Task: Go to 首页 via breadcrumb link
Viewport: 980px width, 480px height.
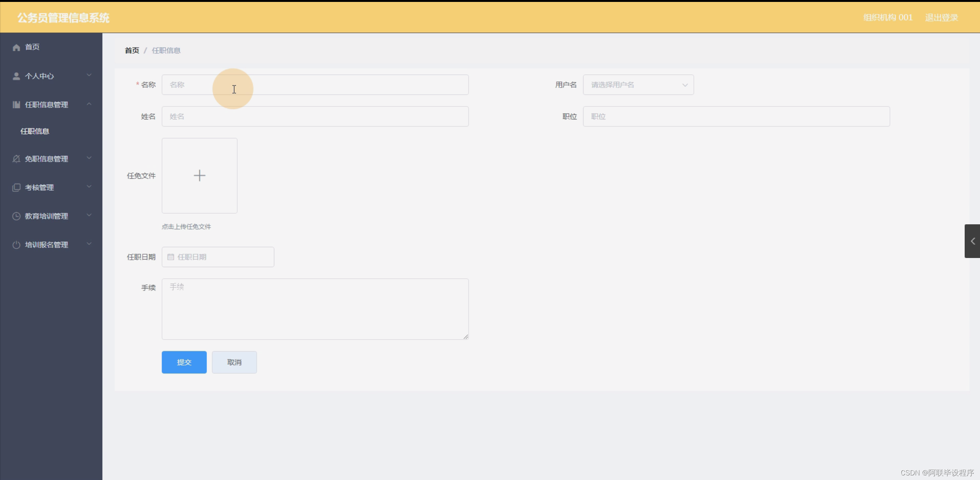Action: coord(132,51)
